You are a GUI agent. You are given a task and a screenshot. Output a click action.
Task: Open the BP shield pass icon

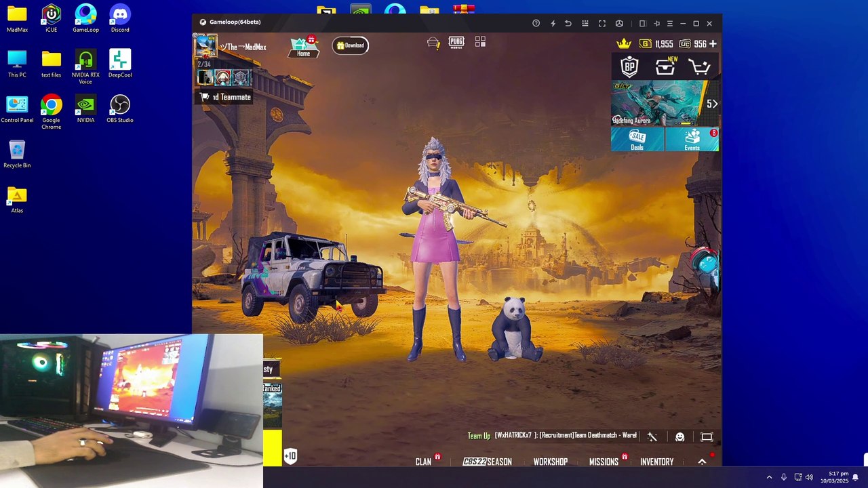[629, 66]
